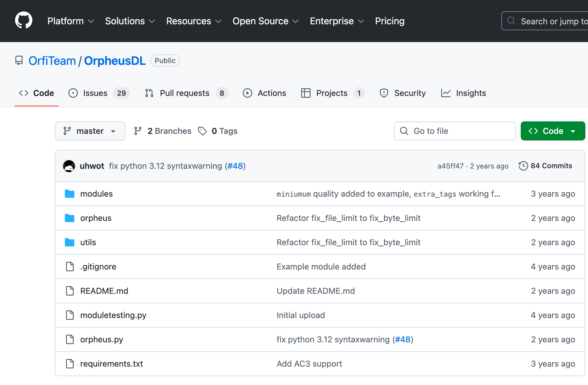Viewport: 588px width, 385px height.
Task: Click the repository icon before OrfiTeam
Action: pyautogui.click(x=19, y=61)
